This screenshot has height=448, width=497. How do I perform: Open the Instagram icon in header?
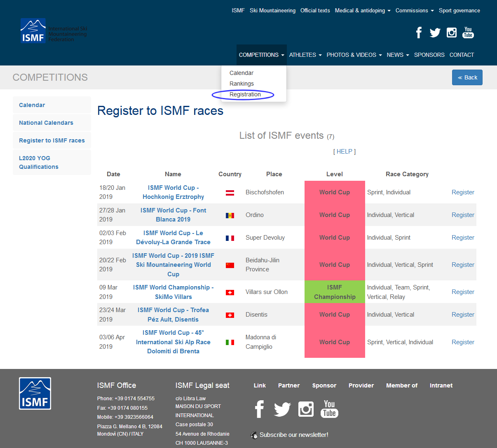point(452,33)
